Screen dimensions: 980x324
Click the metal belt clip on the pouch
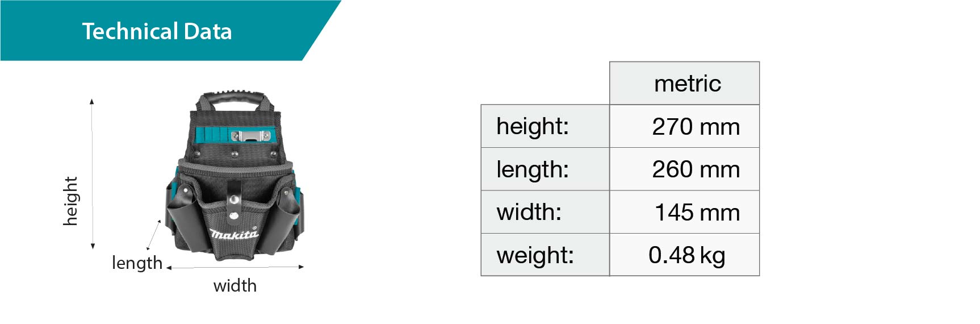pyautogui.click(x=250, y=135)
